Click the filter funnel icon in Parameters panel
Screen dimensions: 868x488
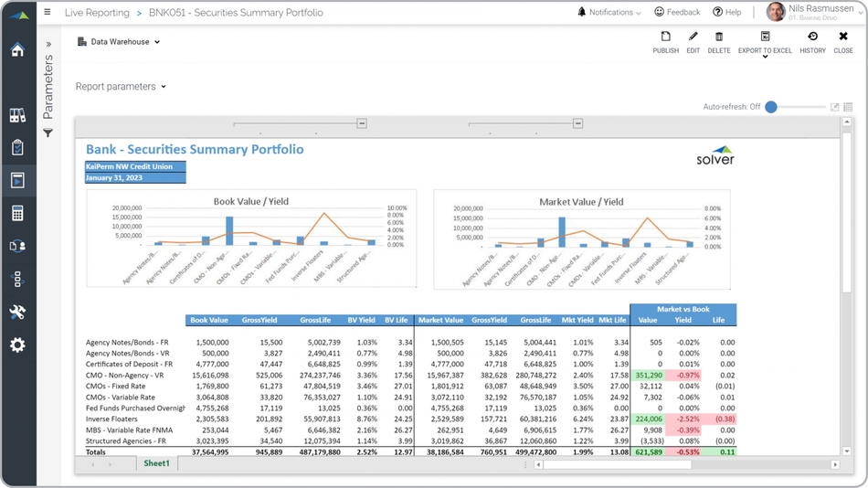(x=48, y=133)
